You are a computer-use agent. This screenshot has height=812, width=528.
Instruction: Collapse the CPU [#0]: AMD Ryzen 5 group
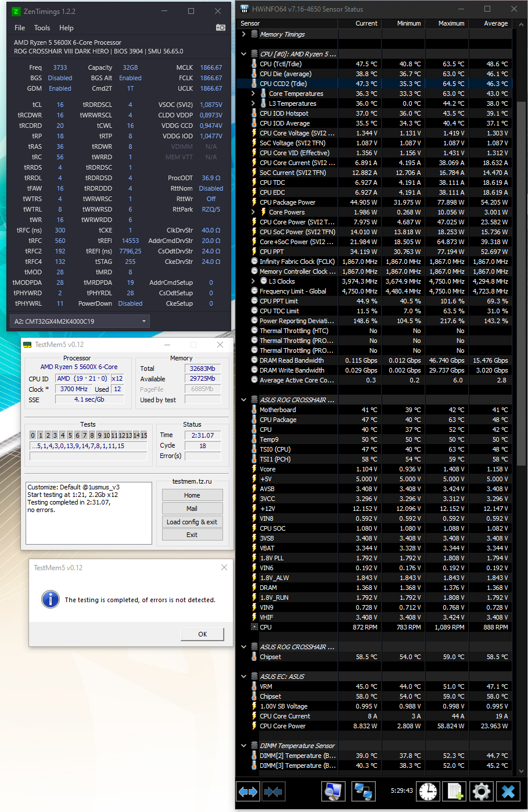point(243,54)
